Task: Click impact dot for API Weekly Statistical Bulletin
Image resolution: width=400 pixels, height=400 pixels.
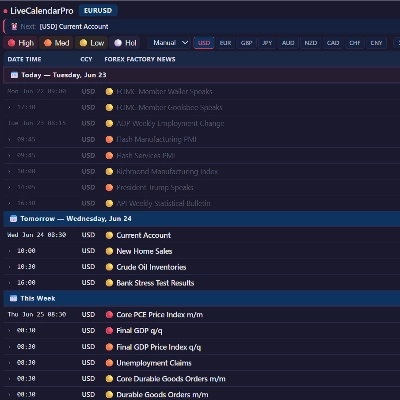Action: (109, 203)
